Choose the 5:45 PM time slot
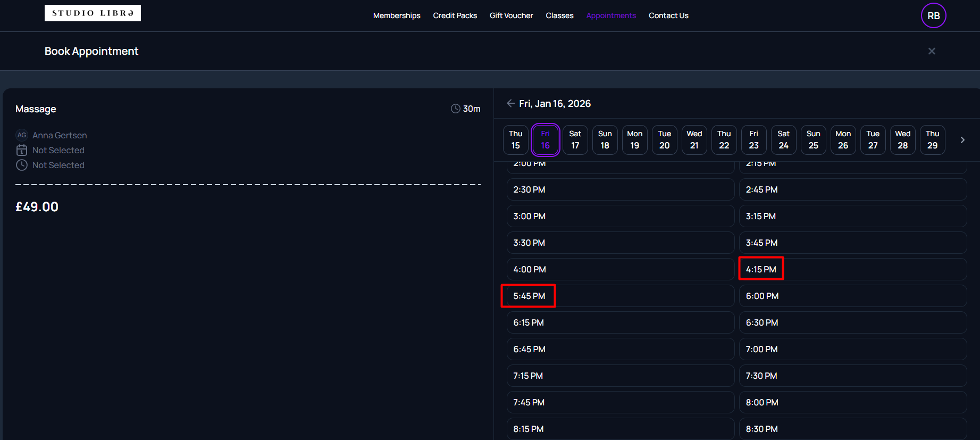This screenshot has width=980, height=440. pyautogui.click(x=621, y=296)
